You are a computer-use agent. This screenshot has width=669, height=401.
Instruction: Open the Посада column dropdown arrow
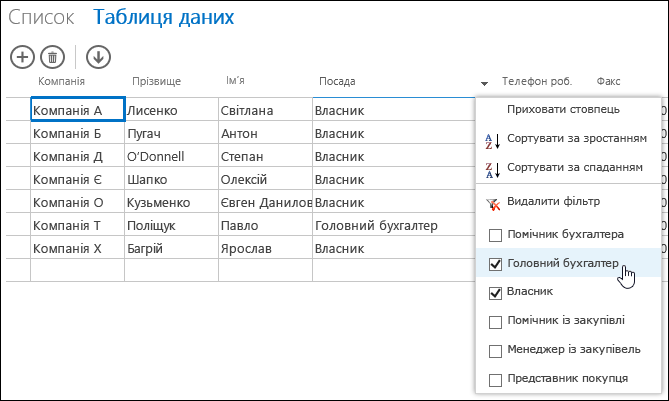click(484, 84)
